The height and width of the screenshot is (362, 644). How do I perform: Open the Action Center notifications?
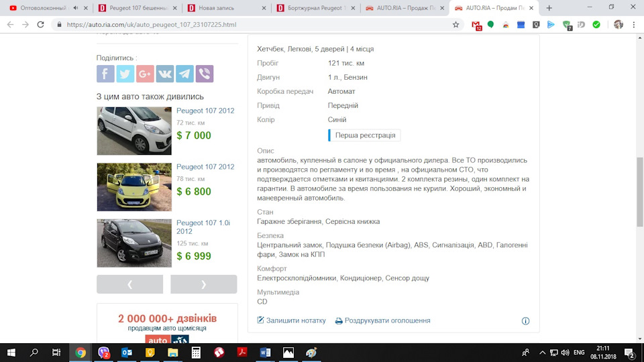pyautogui.click(x=630, y=353)
